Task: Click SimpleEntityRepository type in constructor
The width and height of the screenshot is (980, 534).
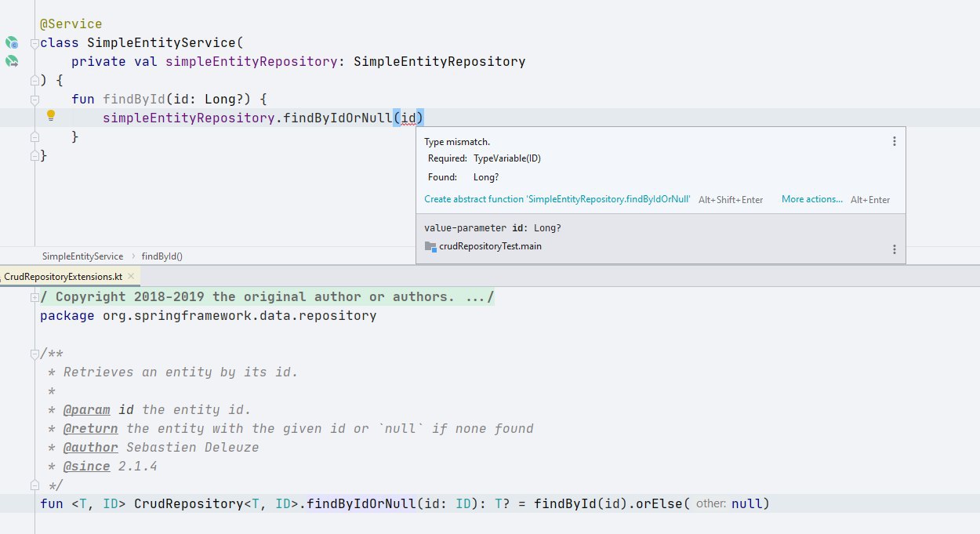Action: pyautogui.click(x=440, y=61)
